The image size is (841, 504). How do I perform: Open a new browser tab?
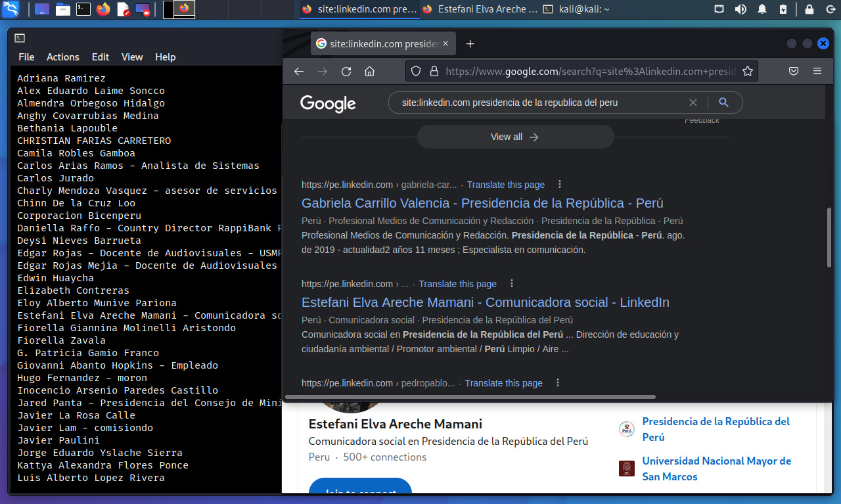click(470, 44)
